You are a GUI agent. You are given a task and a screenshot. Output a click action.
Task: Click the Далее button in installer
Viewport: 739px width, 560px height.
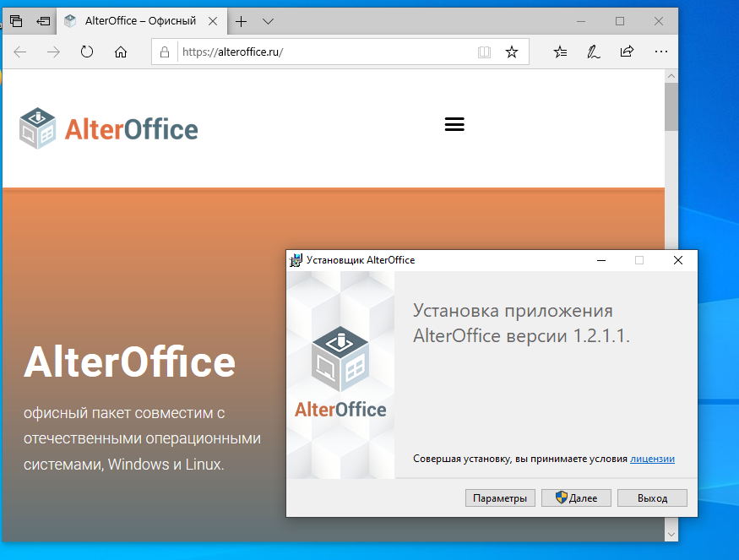click(576, 497)
